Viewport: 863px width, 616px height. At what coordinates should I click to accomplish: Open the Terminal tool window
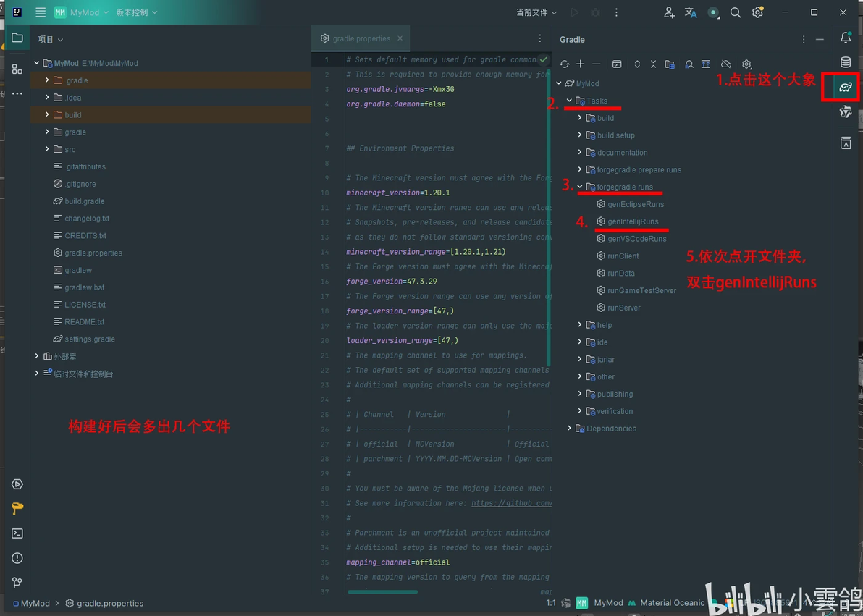(x=17, y=533)
